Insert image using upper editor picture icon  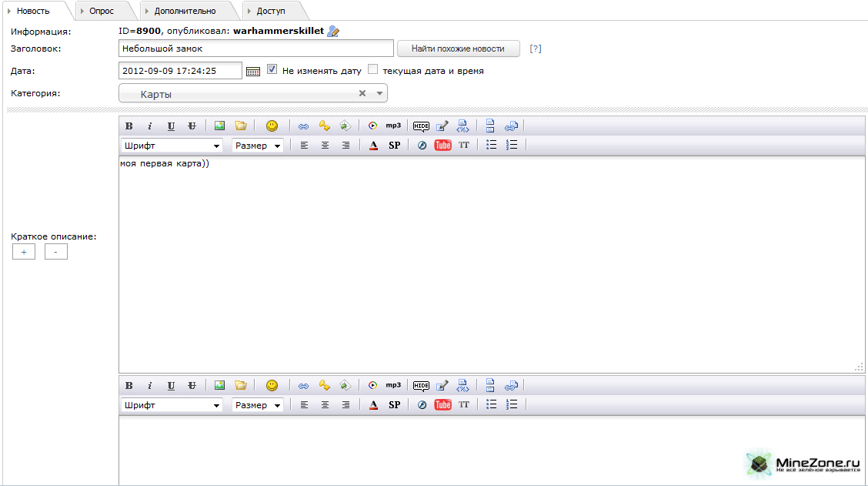tap(219, 126)
